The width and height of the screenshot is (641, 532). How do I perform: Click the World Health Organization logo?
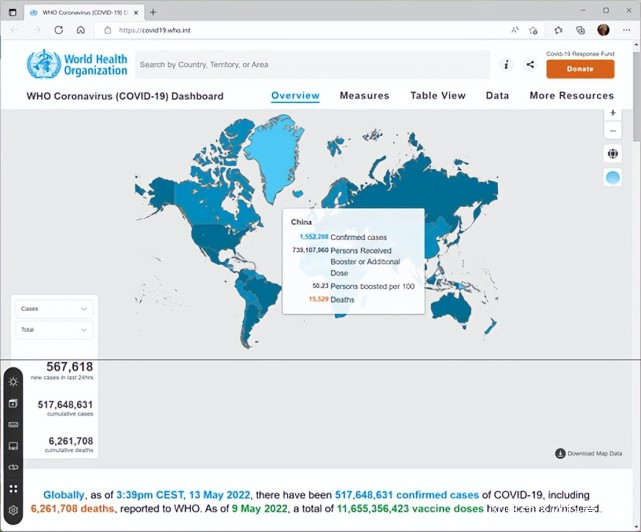[77, 64]
